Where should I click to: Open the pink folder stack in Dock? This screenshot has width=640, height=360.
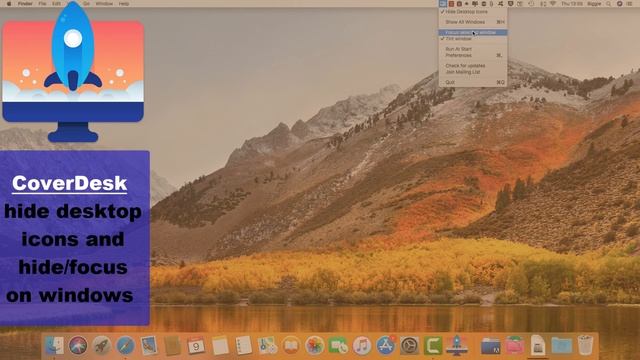coord(515,345)
